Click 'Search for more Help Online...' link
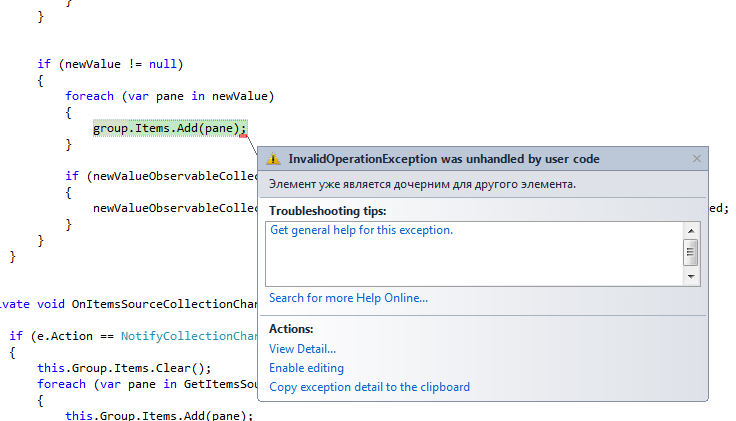 point(348,298)
